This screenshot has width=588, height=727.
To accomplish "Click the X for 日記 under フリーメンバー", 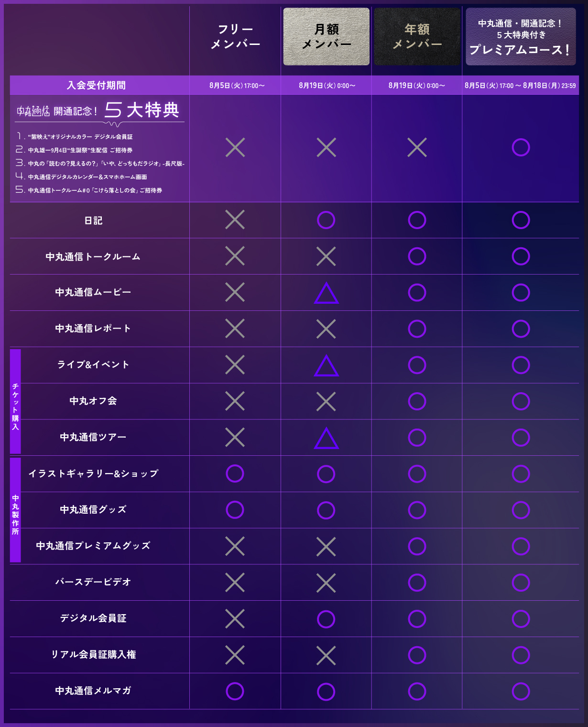I will coord(235,220).
